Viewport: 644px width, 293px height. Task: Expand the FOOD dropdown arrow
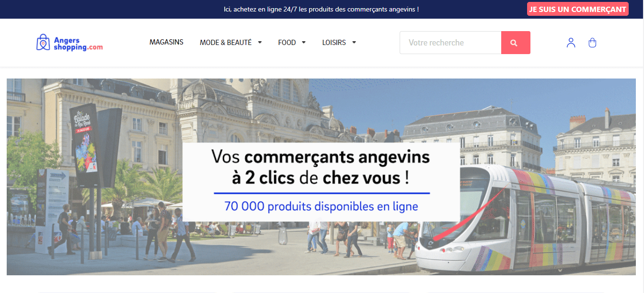point(304,43)
